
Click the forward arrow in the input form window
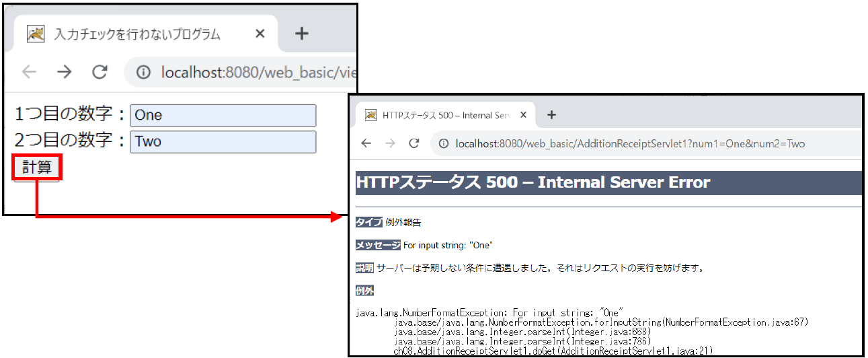[x=65, y=73]
